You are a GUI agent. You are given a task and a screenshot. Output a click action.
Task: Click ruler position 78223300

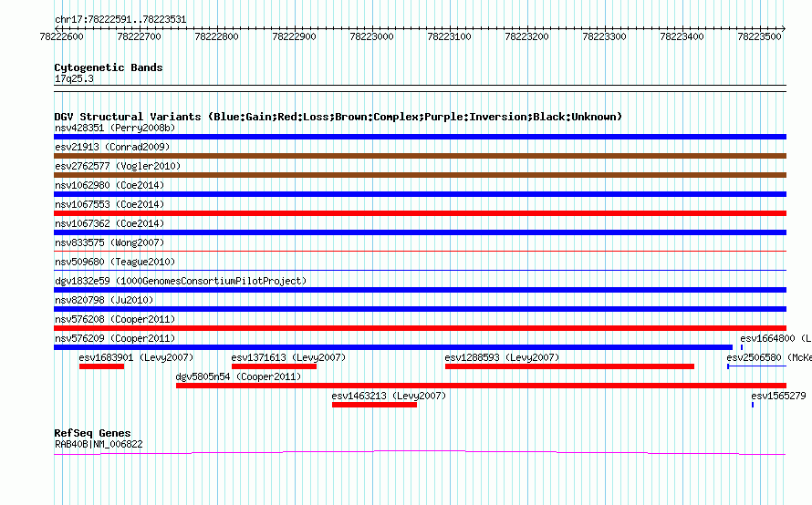(604, 36)
